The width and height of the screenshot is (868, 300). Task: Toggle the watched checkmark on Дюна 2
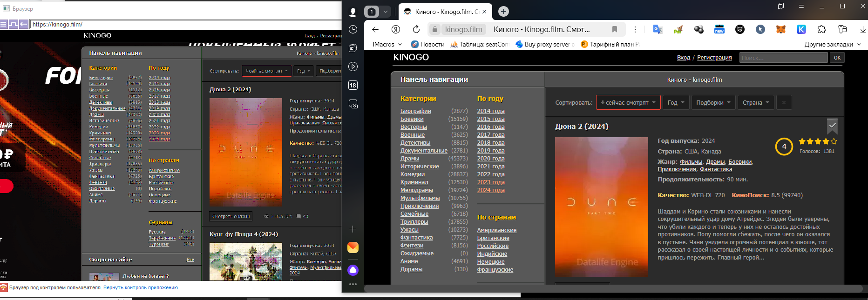(x=833, y=126)
